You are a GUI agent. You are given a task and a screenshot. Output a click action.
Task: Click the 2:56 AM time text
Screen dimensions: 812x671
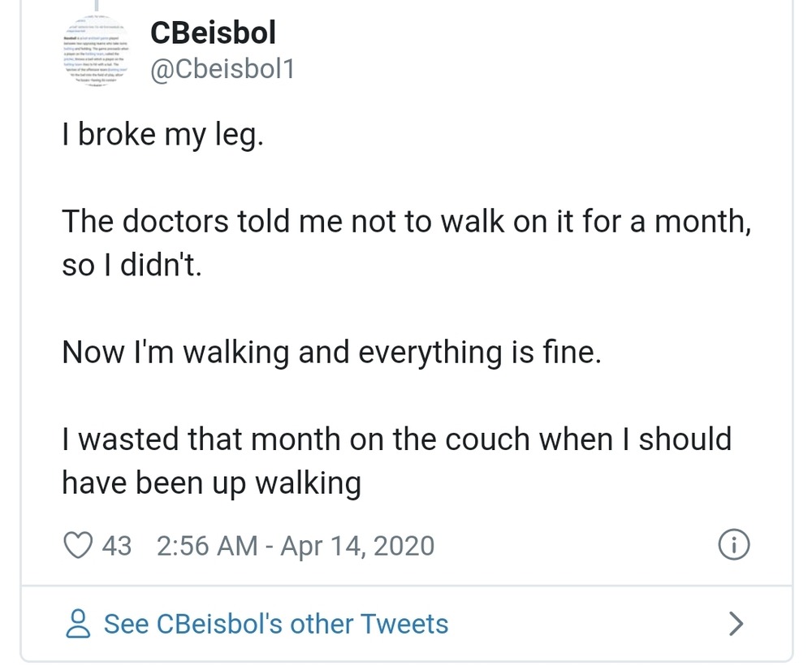[205, 545]
